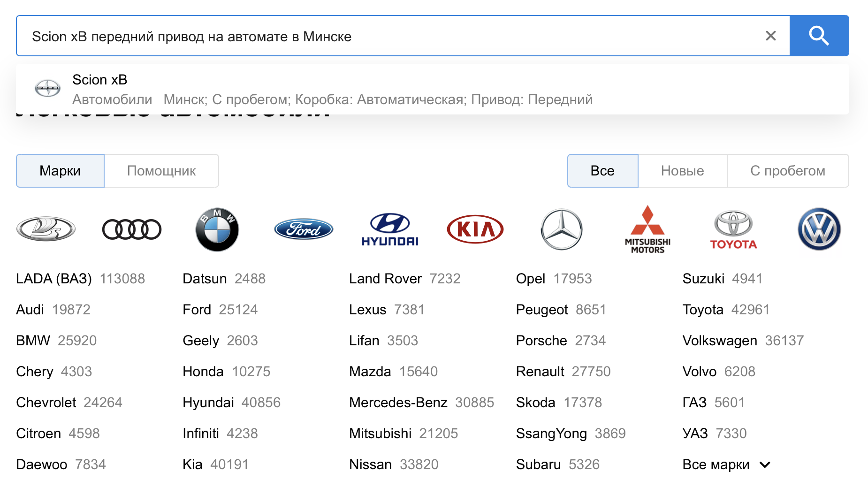Switch to the Марки tab
Viewport: 868px width, 502px height.
(60, 171)
